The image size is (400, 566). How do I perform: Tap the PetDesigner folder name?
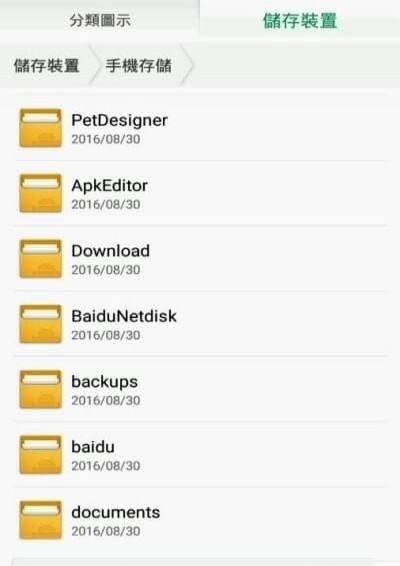coord(119,120)
